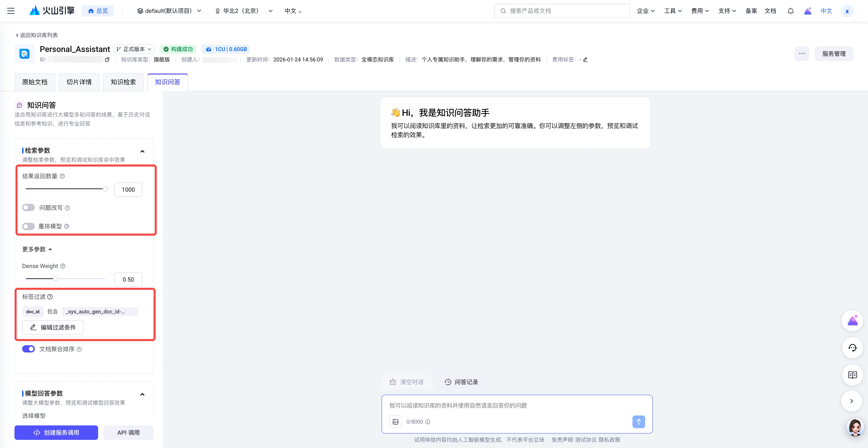Open the 正式版本 version dropdown
The image size is (868, 448).
134,49
